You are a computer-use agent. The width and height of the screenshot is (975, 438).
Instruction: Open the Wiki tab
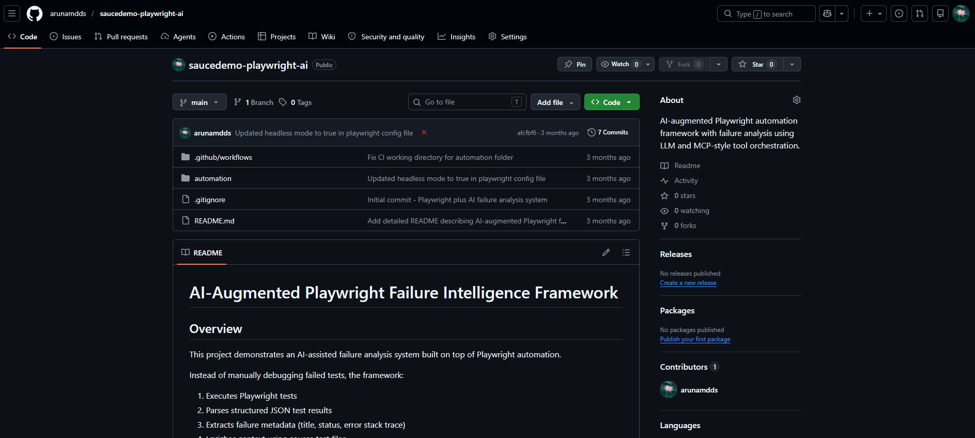tap(322, 37)
